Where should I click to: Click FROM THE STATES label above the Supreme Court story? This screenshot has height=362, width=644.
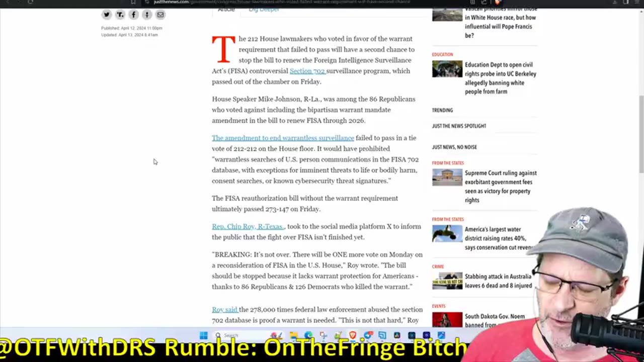448,163
